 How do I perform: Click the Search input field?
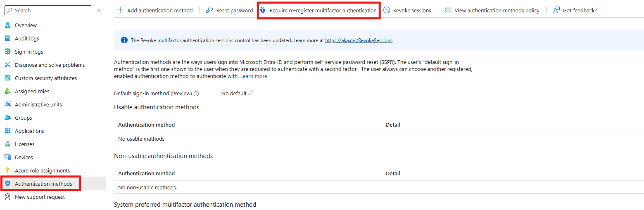tap(47, 10)
